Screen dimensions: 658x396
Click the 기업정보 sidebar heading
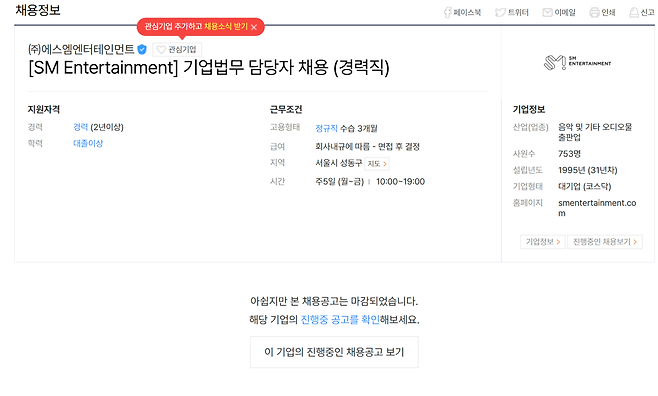[529, 109]
